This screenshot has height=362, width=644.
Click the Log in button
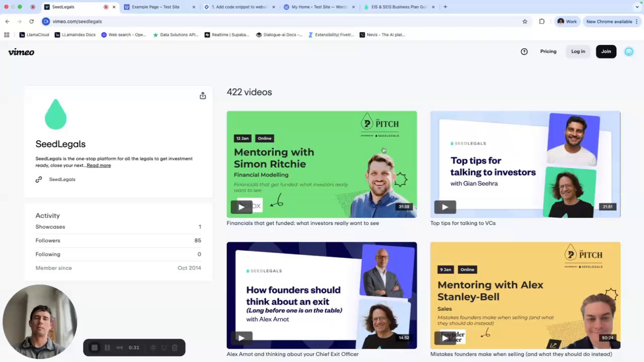click(x=578, y=51)
